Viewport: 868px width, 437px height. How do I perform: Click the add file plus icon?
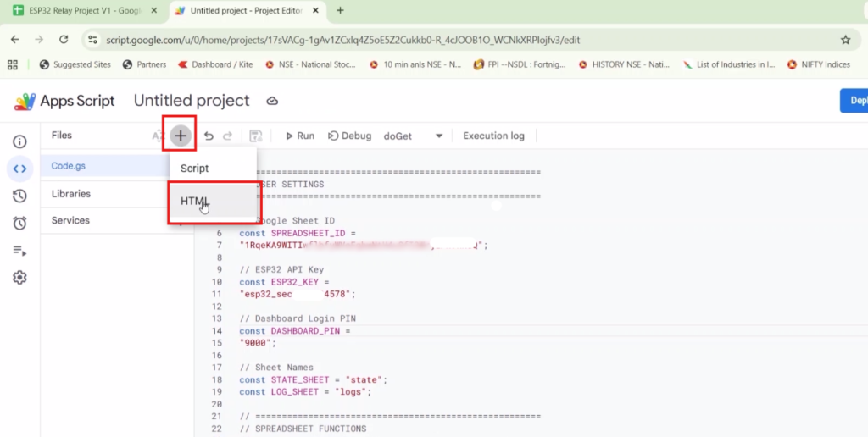coord(181,136)
